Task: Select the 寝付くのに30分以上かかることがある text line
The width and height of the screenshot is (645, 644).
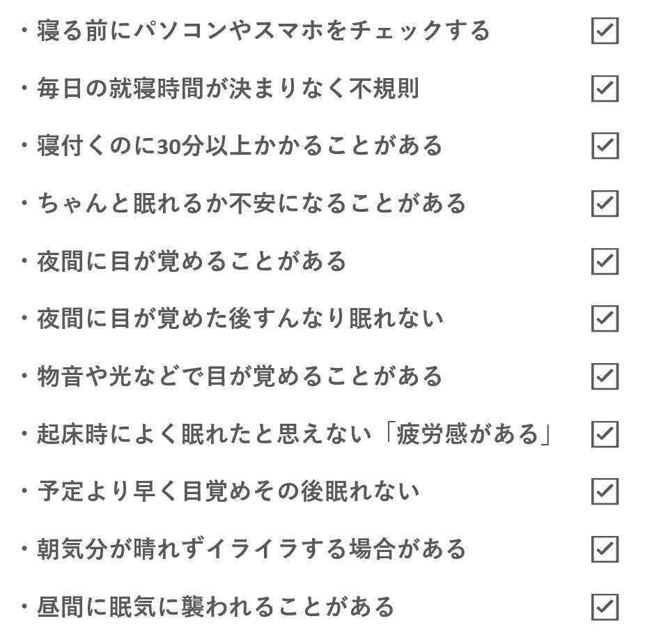Action: (x=240, y=146)
